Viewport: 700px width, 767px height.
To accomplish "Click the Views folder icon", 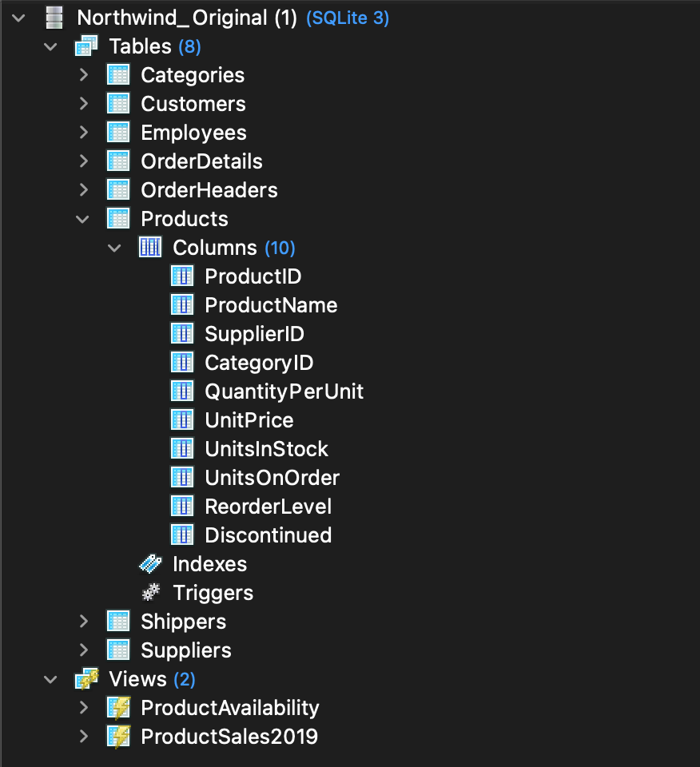I will tap(86, 678).
